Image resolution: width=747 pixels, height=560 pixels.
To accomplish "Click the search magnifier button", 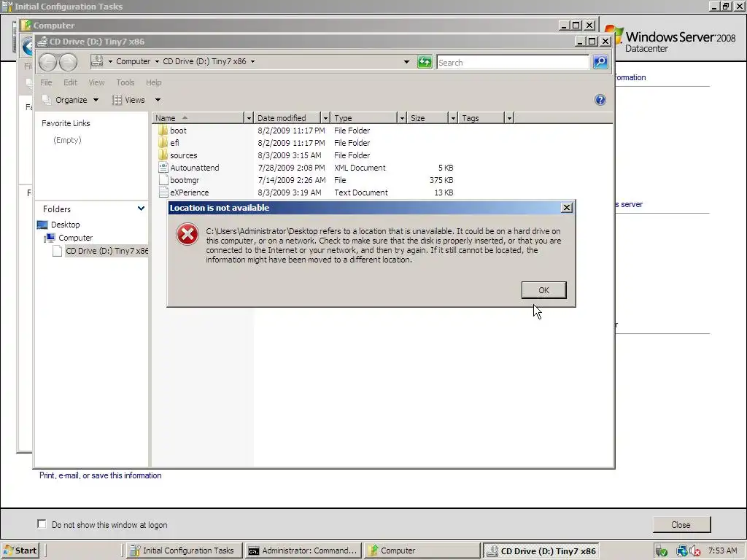I will point(600,62).
